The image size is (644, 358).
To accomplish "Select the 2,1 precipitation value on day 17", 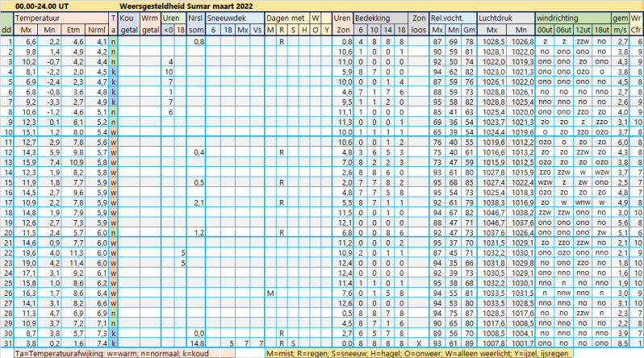I will coord(198,202).
